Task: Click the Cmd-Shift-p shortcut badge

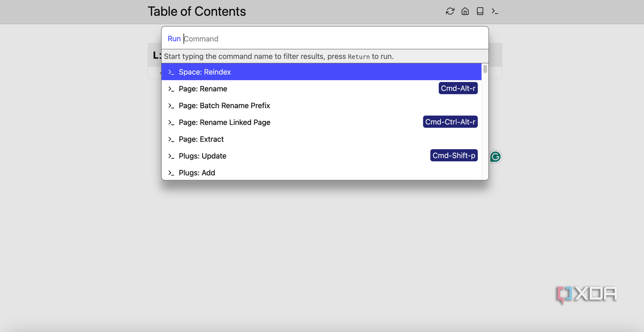Action: [454, 155]
